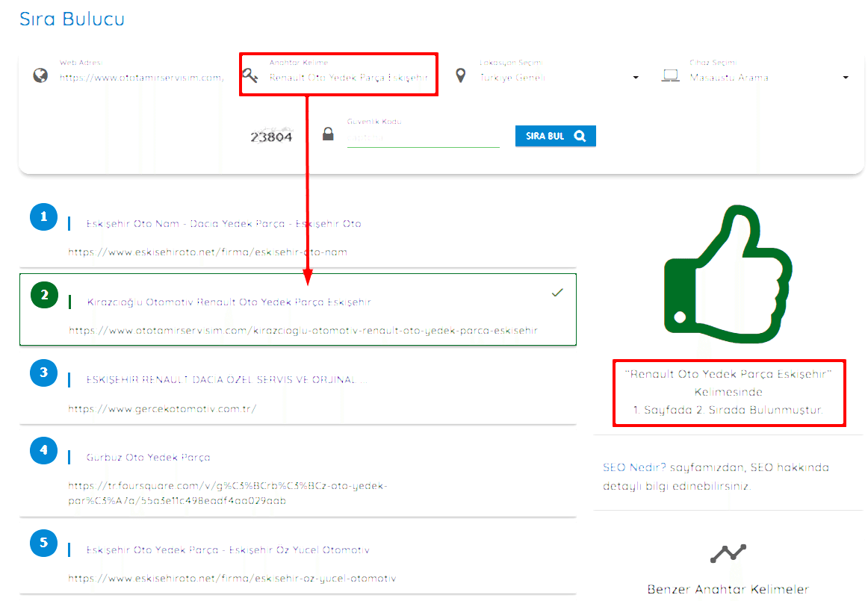Click the trend chart icon above Benzer Anahtar Kelimeler
Screen dimensions: 868x601
point(728,553)
